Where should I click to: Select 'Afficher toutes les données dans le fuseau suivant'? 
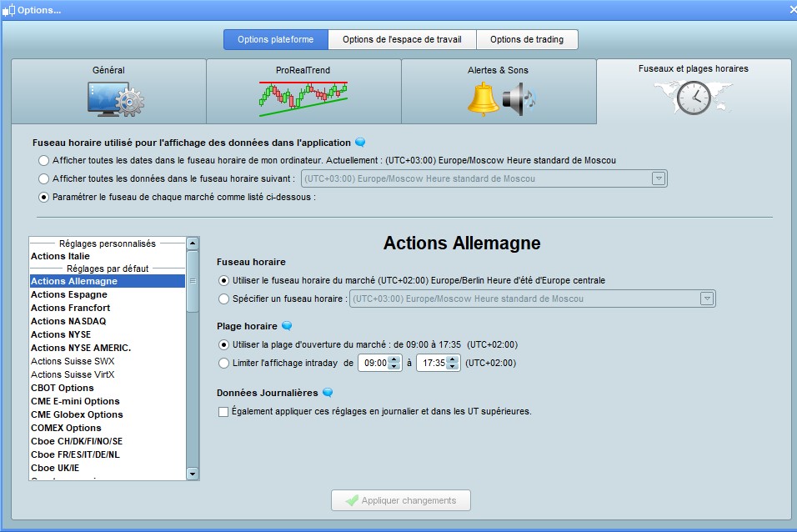[43, 178]
